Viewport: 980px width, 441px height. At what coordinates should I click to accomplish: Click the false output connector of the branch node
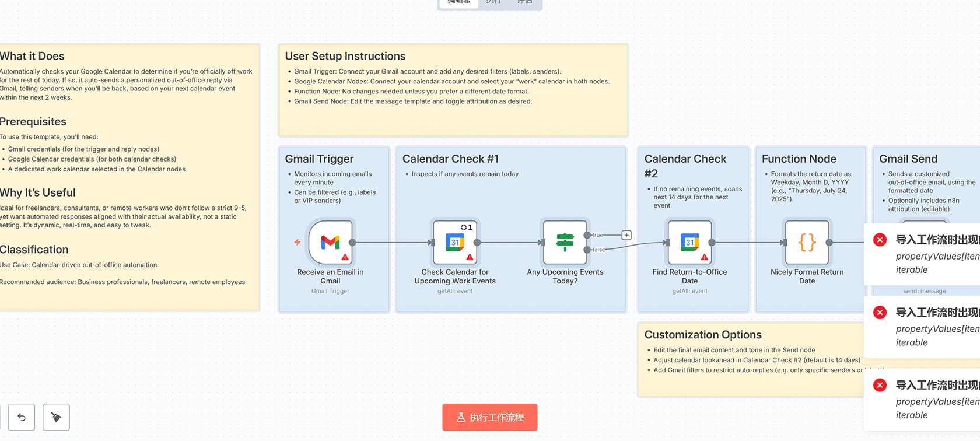tap(587, 250)
